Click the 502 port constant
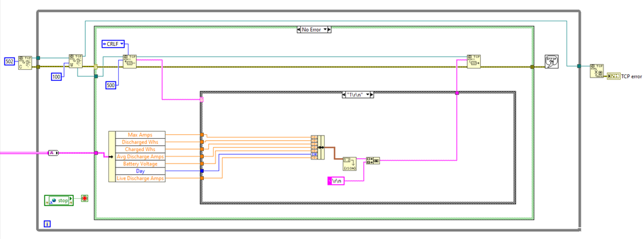The image size is (644, 239). tap(10, 62)
